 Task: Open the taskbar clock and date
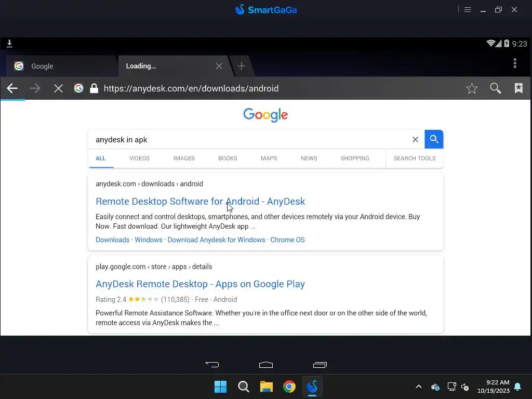494,387
